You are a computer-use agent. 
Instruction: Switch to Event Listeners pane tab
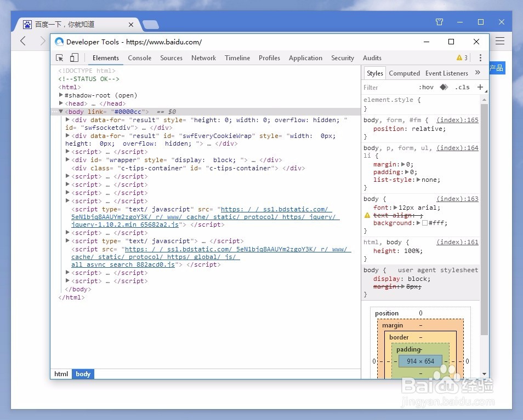click(447, 73)
